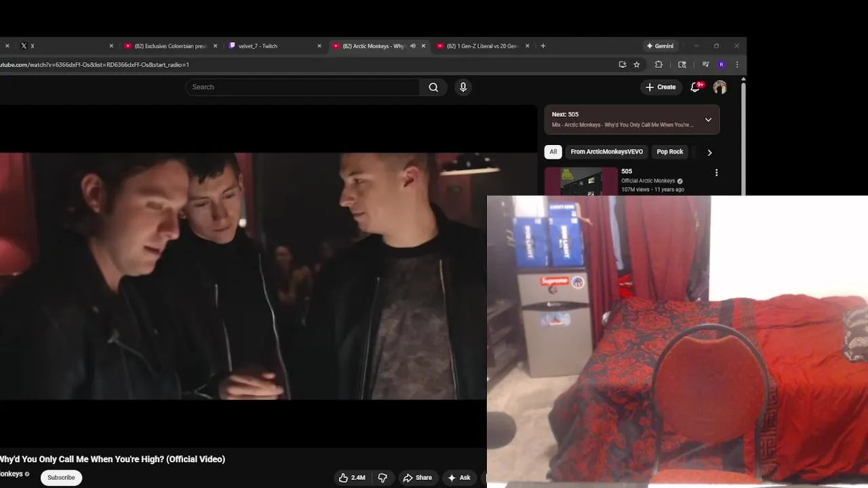Click the address bar URL
The height and width of the screenshot is (488, 868).
95,64
